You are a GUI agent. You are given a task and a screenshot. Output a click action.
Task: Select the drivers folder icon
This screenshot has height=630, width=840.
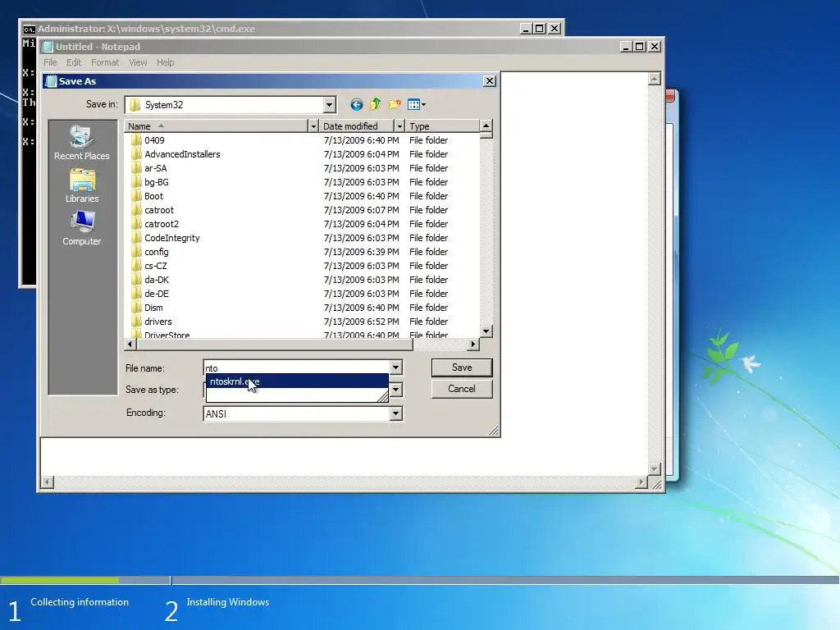[x=137, y=321]
